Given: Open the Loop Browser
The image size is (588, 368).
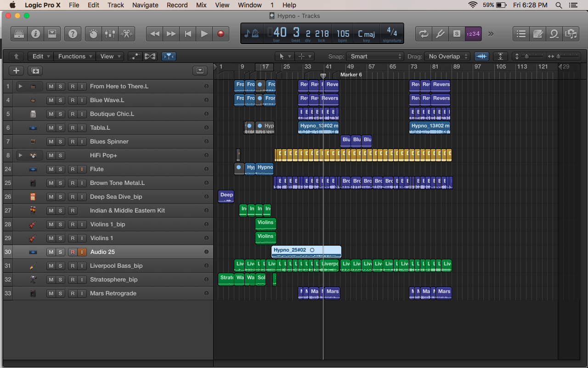Looking at the screenshot, I should (x=554, y=34).
